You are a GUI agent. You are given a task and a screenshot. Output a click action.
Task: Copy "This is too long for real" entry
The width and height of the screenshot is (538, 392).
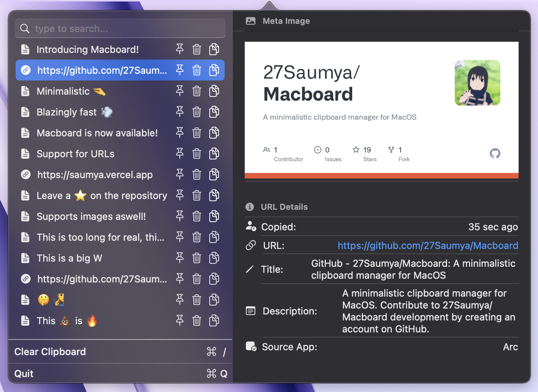[x=214, y=237]
